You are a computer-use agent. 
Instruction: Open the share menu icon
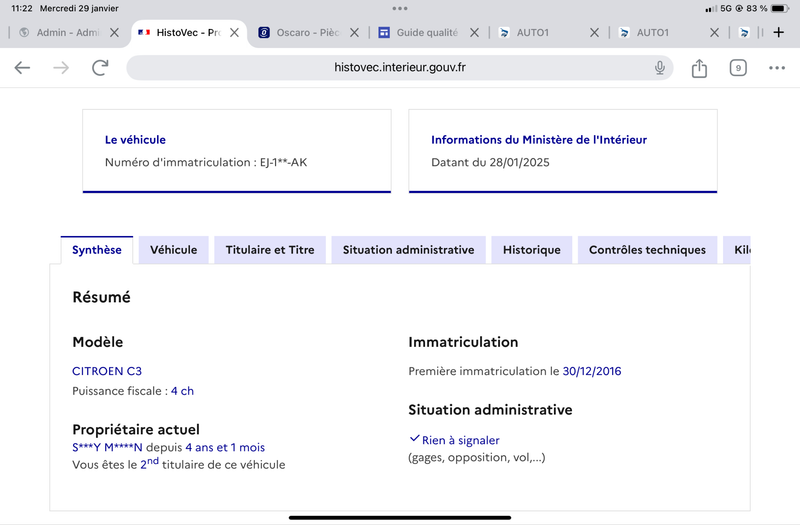(699, 68)
